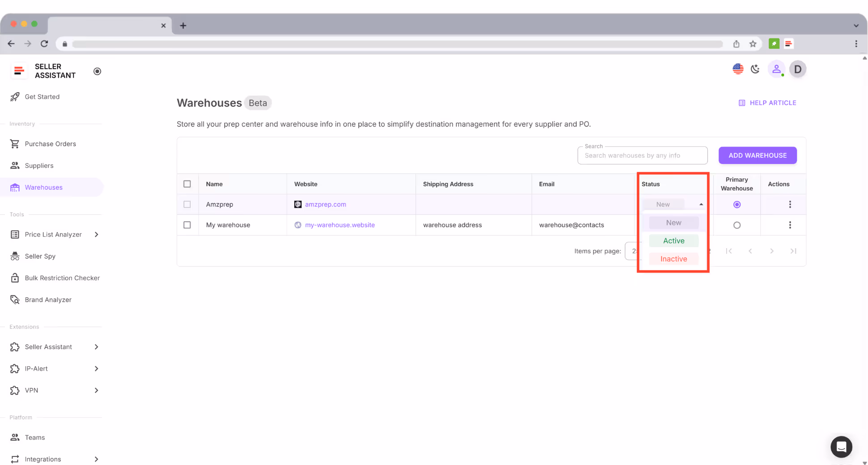Open the Purchase Orders section
Image resolution: width=868 pixels, height=465 pixels.
click(50, 144)
